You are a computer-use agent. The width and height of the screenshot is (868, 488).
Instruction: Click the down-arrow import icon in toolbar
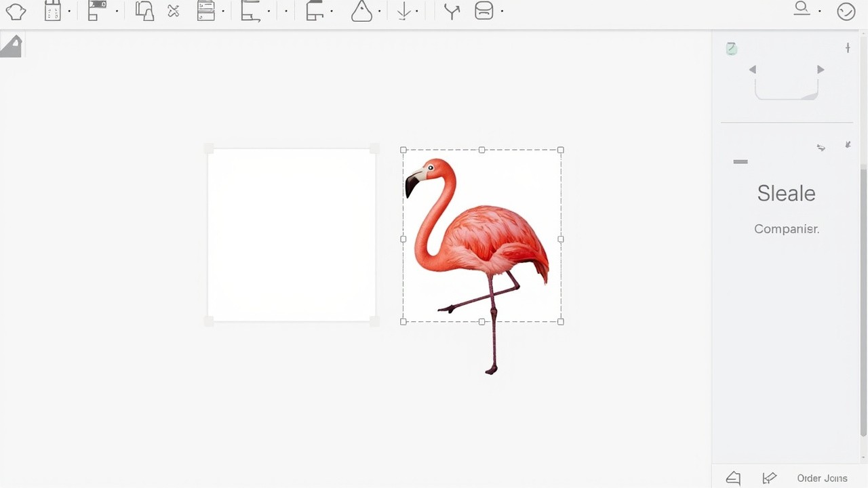pos(404,12)
